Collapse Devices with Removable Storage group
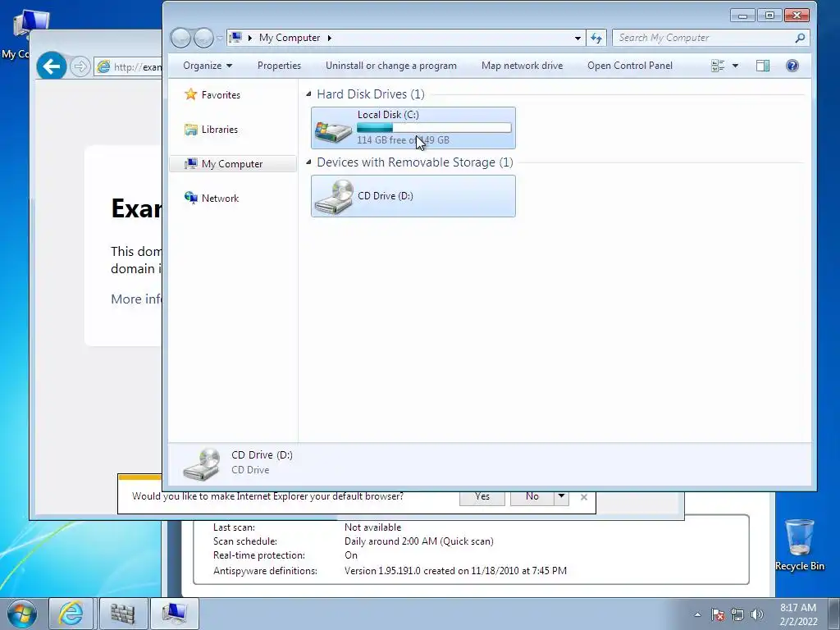The height and width of the screenshot is (630, 840). click(308, 162)
